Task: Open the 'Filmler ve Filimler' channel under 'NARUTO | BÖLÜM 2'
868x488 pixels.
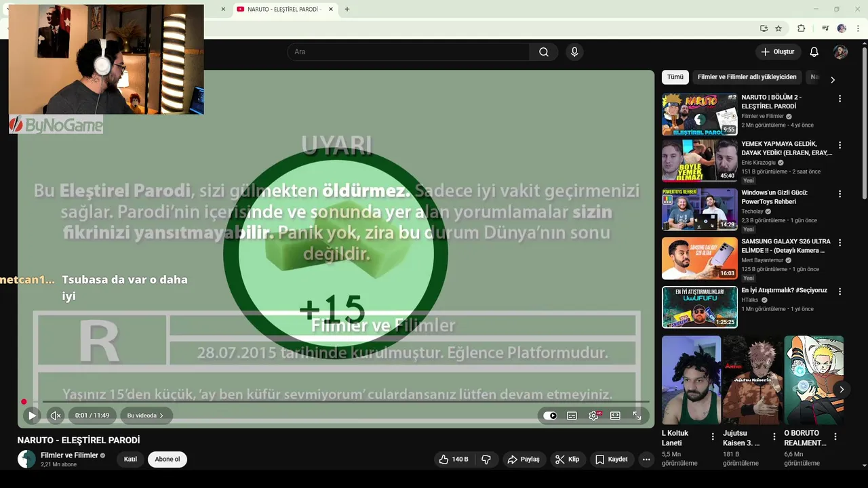Action: click(762, 116)
